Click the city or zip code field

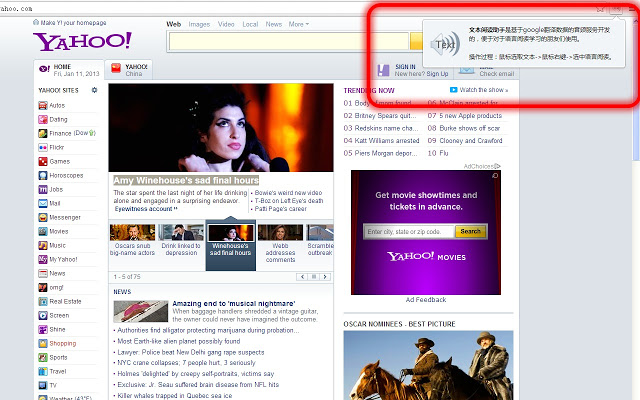coord(409,232)
